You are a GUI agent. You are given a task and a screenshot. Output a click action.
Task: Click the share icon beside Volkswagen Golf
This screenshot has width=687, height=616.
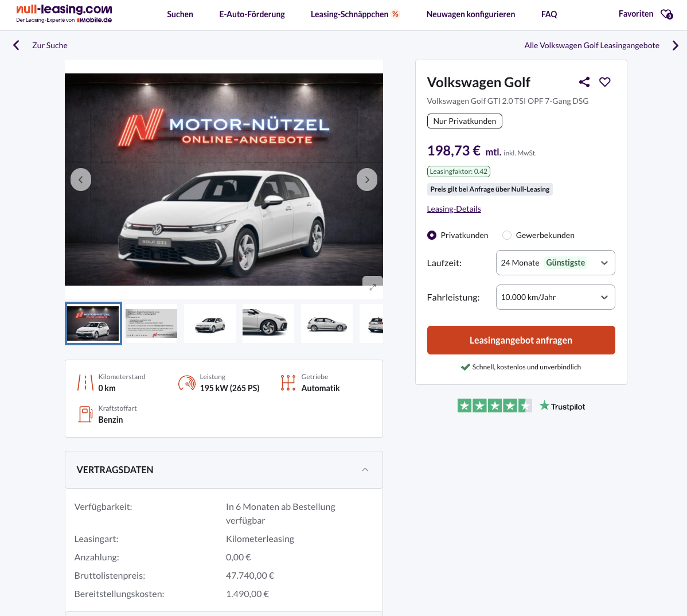[584, 82]
